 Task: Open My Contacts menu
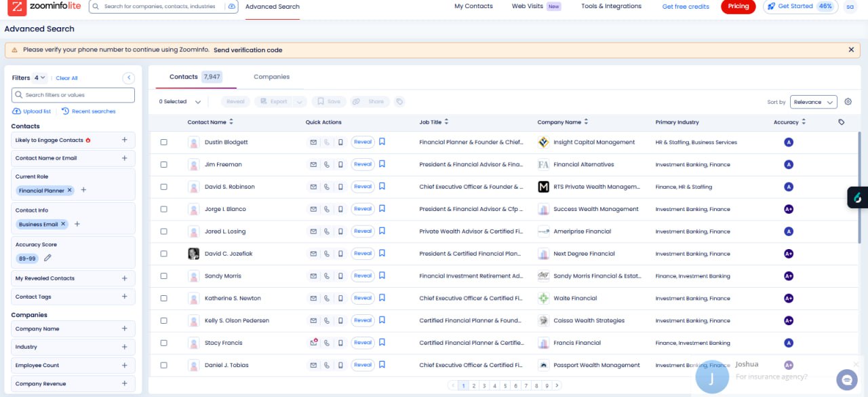(x=473, y=6)
